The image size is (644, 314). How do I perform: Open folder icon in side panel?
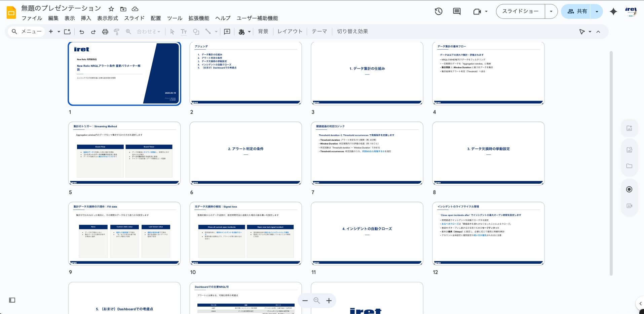coord(629,166)
